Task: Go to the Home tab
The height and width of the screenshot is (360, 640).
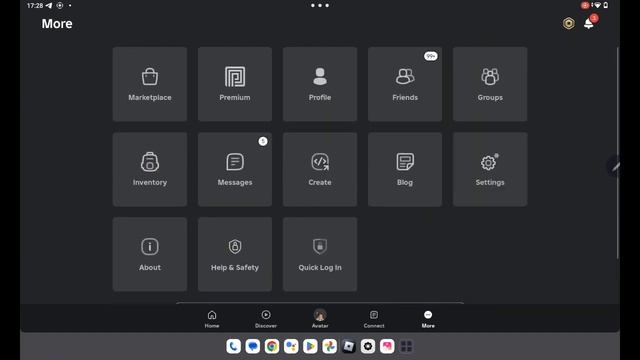Action: (212, 319)
